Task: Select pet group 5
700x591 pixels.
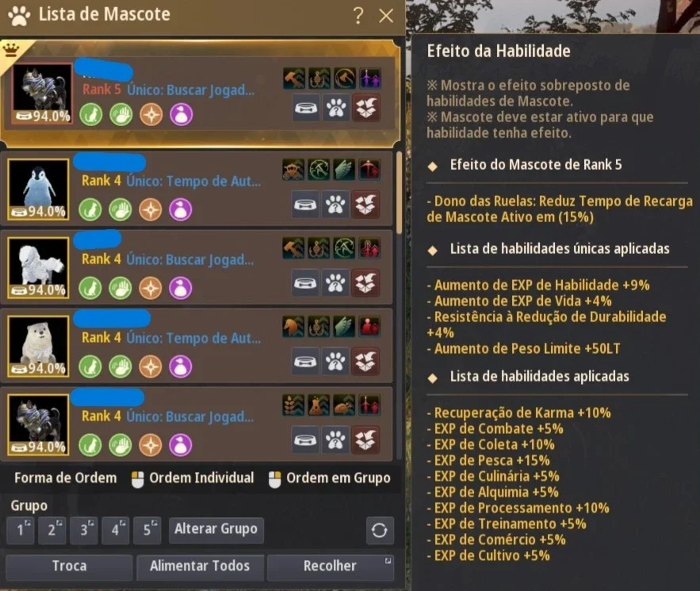Action: [147, 530]
